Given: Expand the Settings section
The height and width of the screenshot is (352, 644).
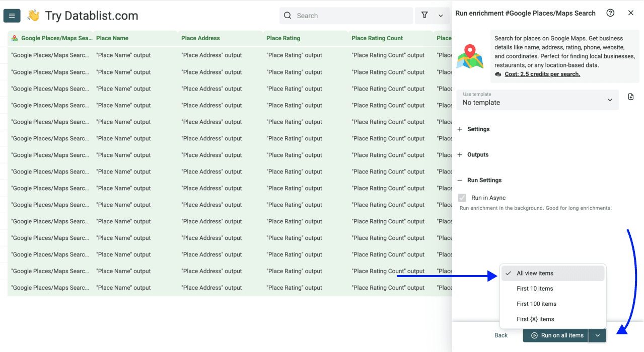Looking at the screenshot, I should click(x=473, y=129).
